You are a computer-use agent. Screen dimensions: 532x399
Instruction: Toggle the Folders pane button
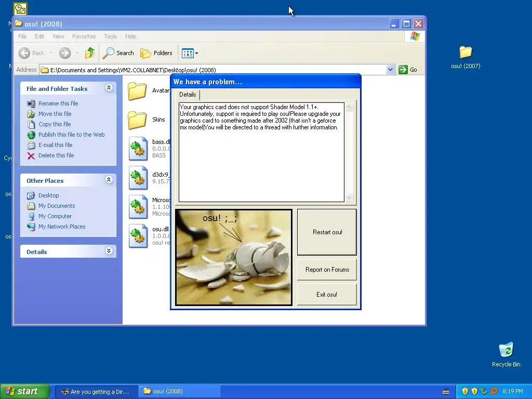coord(156,53)
